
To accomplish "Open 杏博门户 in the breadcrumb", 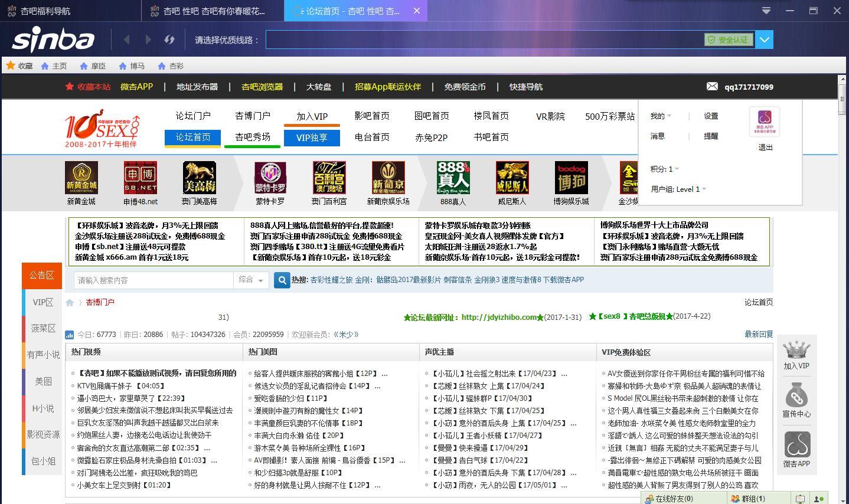I will (100, 302).
